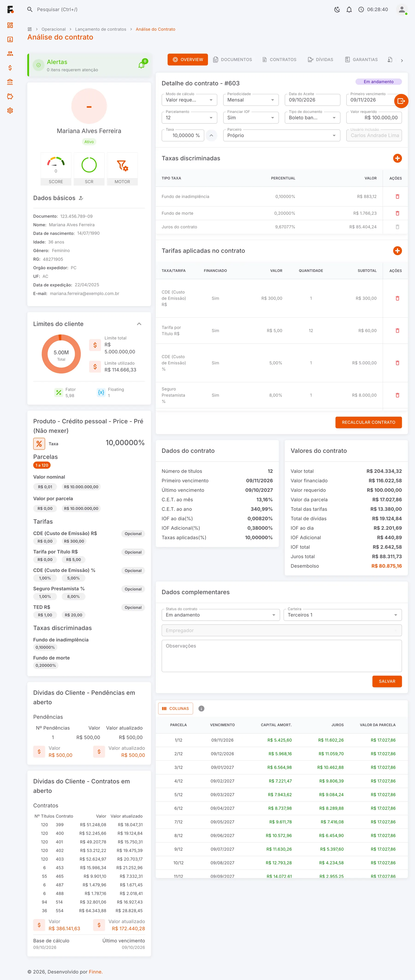Toggle dark mode moon icon

point(337,9)
